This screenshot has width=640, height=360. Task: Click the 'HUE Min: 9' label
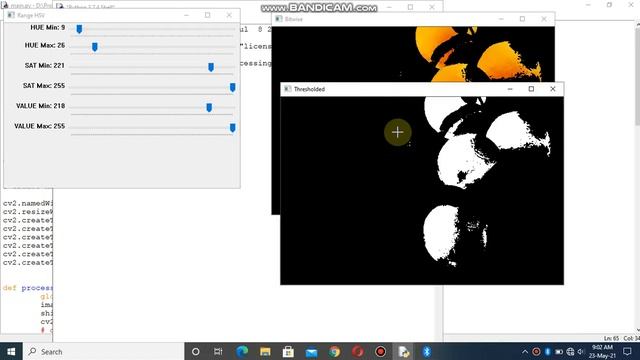point(47,27)
